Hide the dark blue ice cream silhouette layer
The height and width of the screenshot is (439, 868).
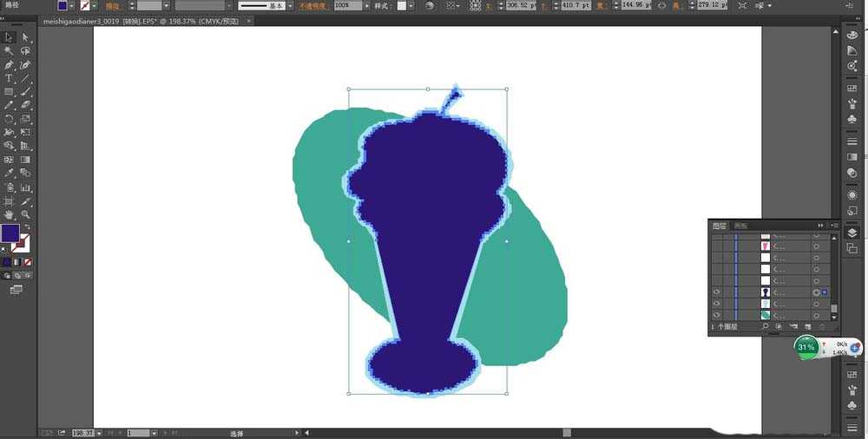coord(717,292)
